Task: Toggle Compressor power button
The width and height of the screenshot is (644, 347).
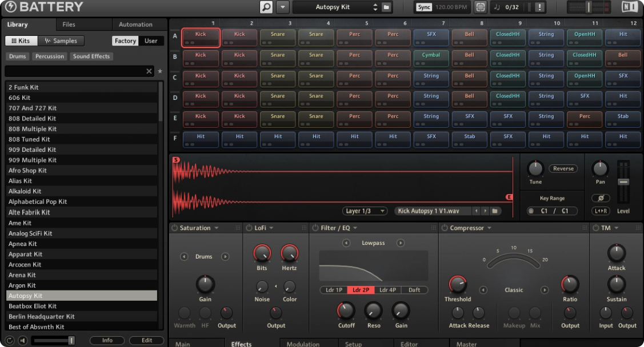Action: (445, 228)
